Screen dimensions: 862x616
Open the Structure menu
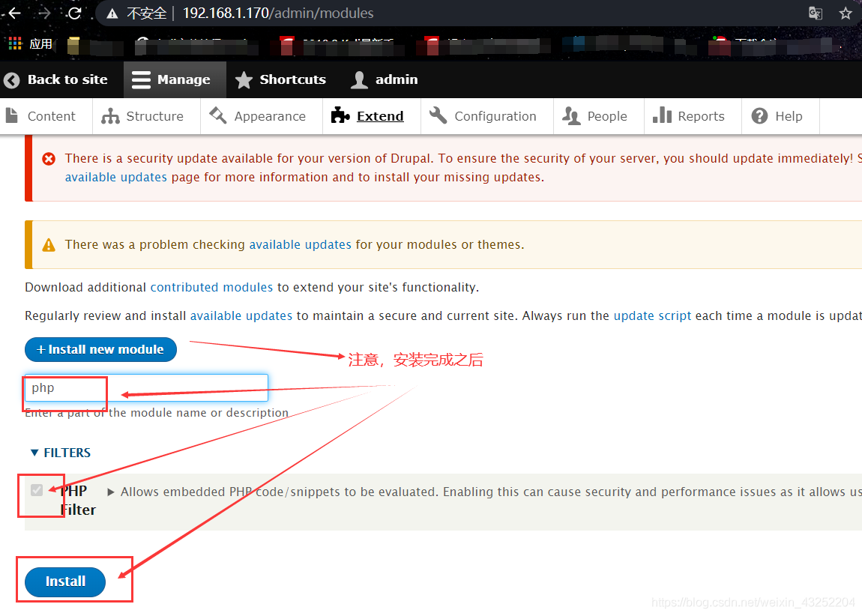tap(146, 116)
